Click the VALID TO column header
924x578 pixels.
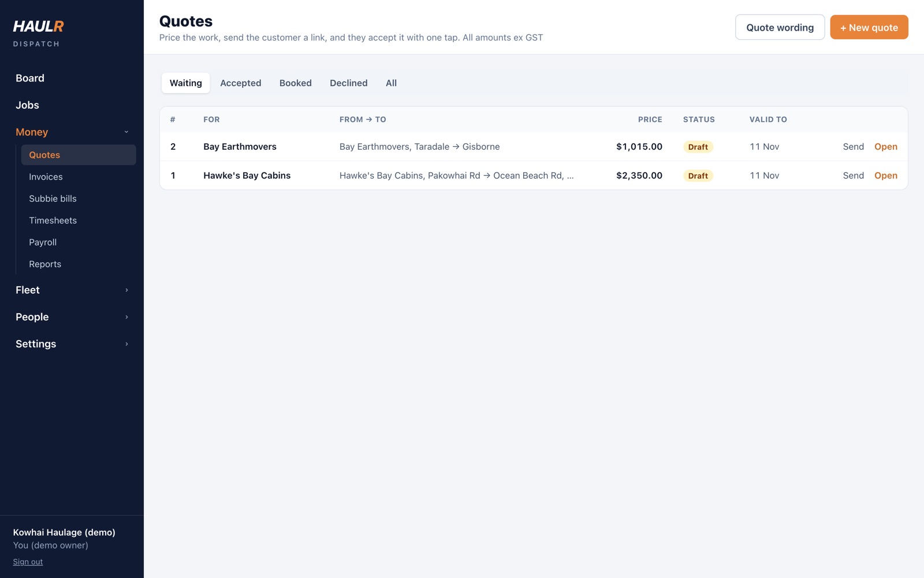coord(768,120)
